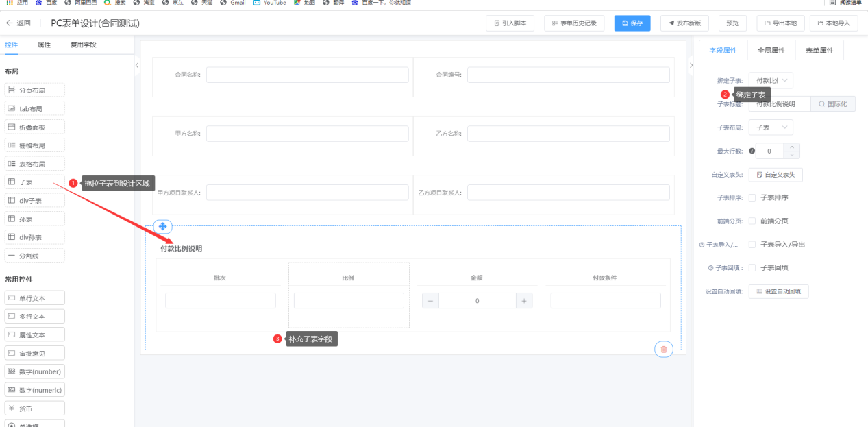This screenshot has height=427, width=868.
Task: Select the 属性文本 control
Action: tap(35, 334)
